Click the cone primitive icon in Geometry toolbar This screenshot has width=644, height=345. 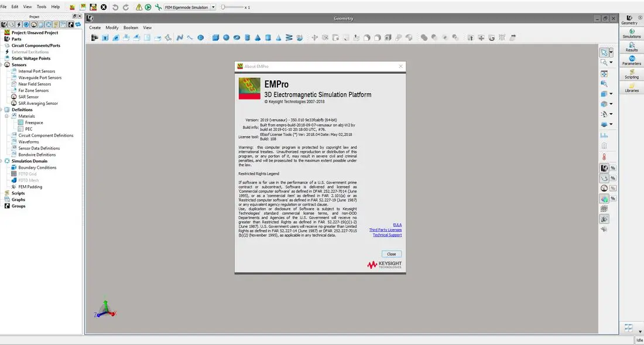coord(258,38)
